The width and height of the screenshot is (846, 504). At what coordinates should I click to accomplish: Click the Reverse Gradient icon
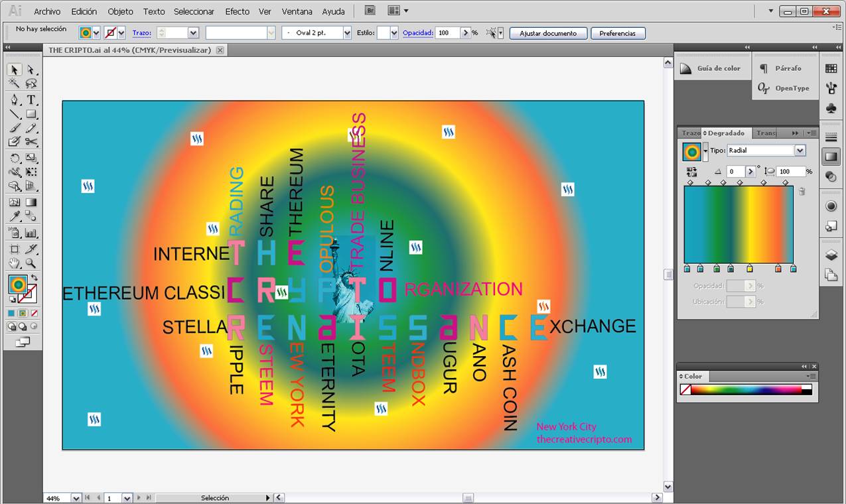coord(693,171)
